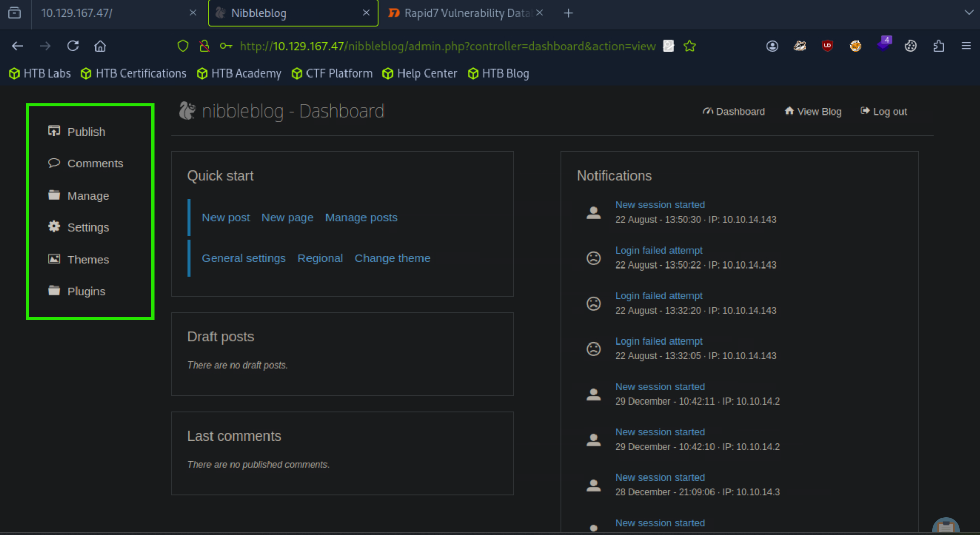980x535 pixels.
Task: Click New session started at 13:50:30
Action: 660,205
